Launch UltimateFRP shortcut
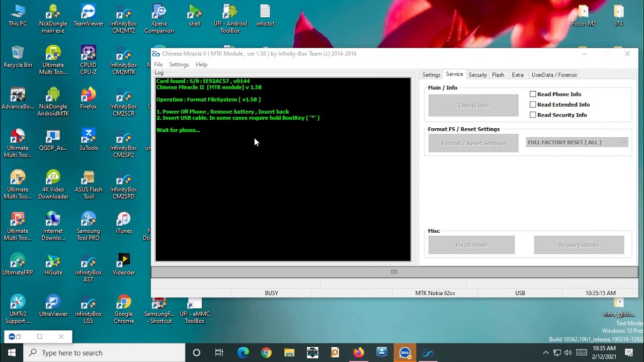The height and width of the screenshot is (362, 644). click(18, 264)
